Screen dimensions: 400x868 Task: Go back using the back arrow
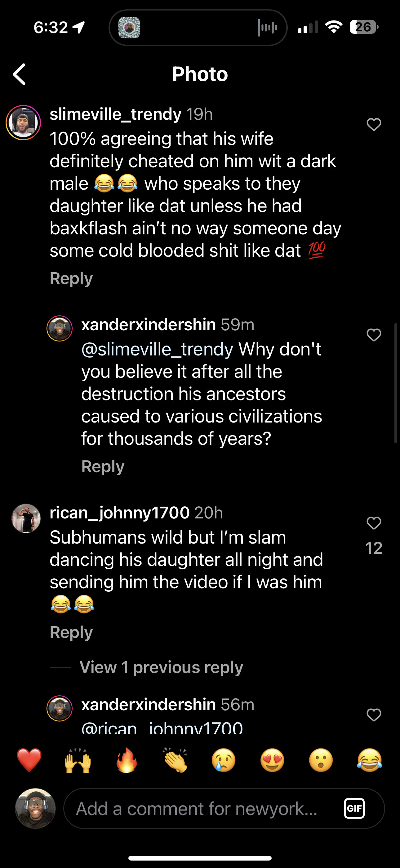point(20,74)
